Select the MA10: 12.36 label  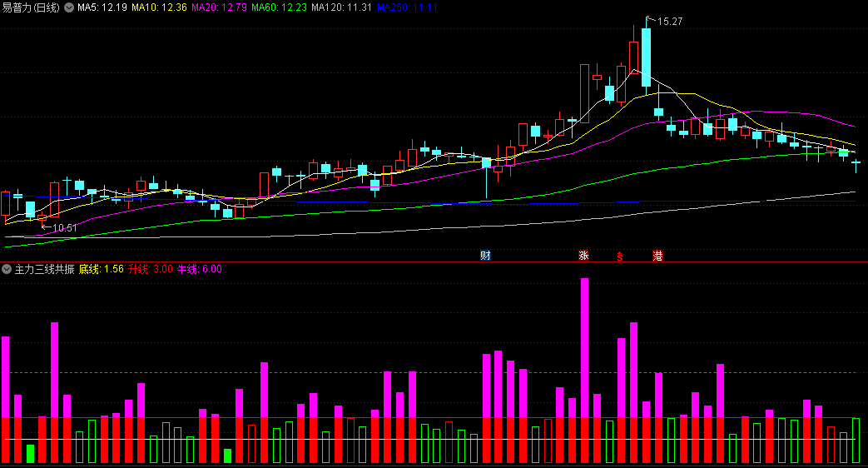tap(160, 7)
